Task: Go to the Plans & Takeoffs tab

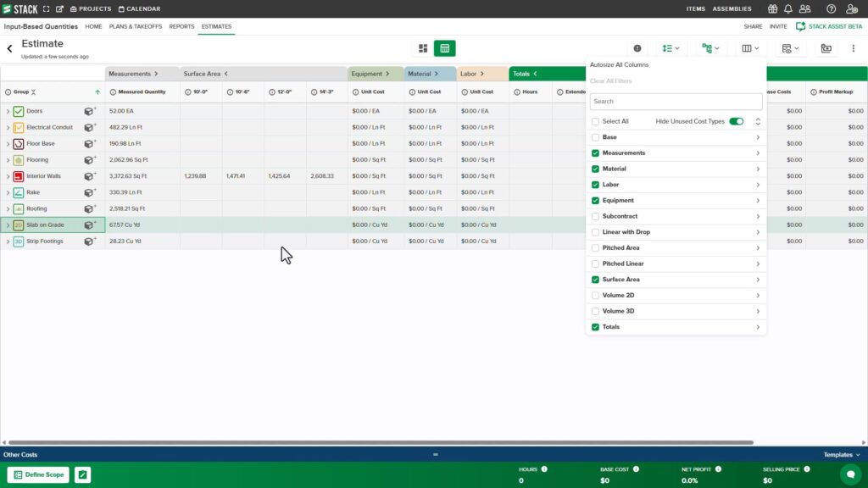Action: (136, 26)
